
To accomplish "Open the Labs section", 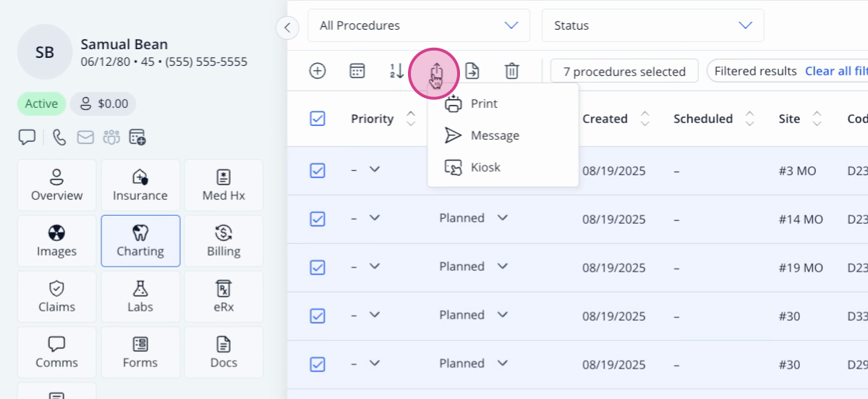I will click(140, 297).
